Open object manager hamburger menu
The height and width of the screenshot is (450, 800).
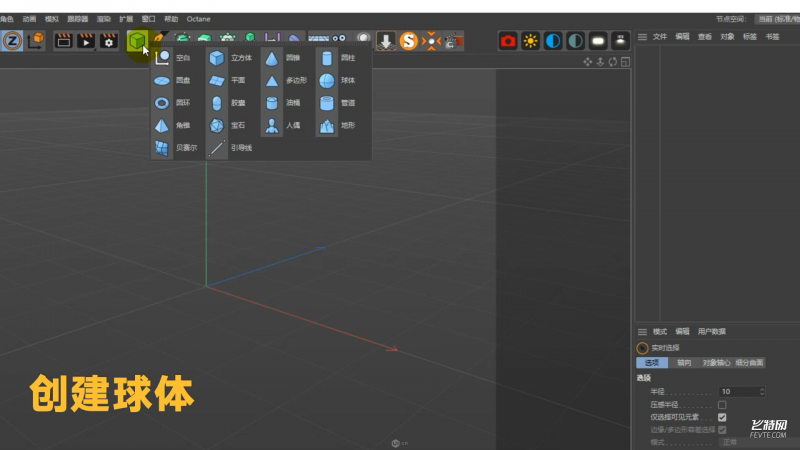[642, 37]
